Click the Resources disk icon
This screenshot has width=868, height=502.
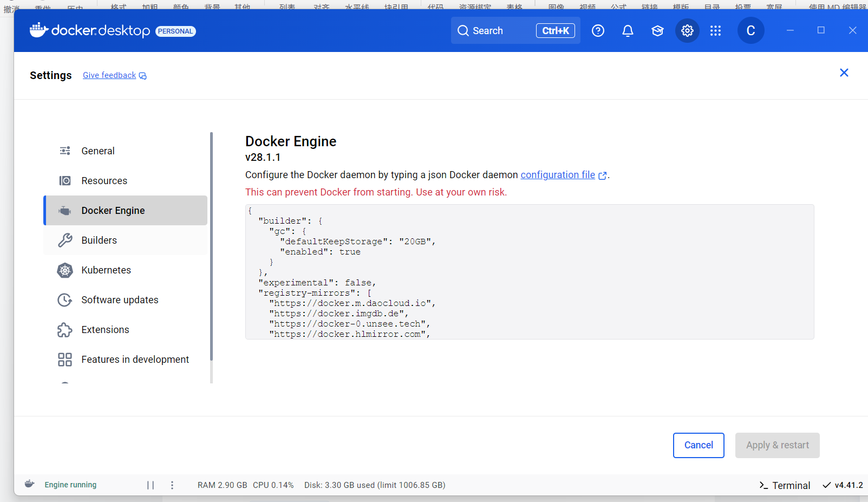tap(65, 181)
